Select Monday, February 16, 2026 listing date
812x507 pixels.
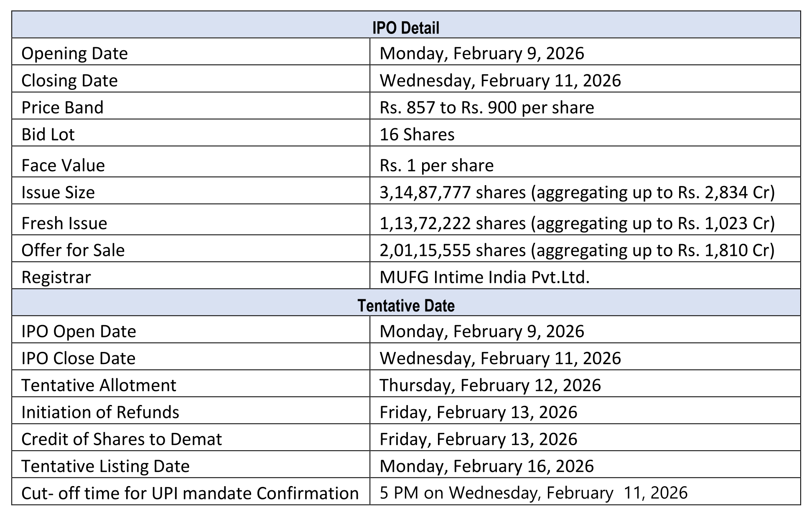pos(486,466)
